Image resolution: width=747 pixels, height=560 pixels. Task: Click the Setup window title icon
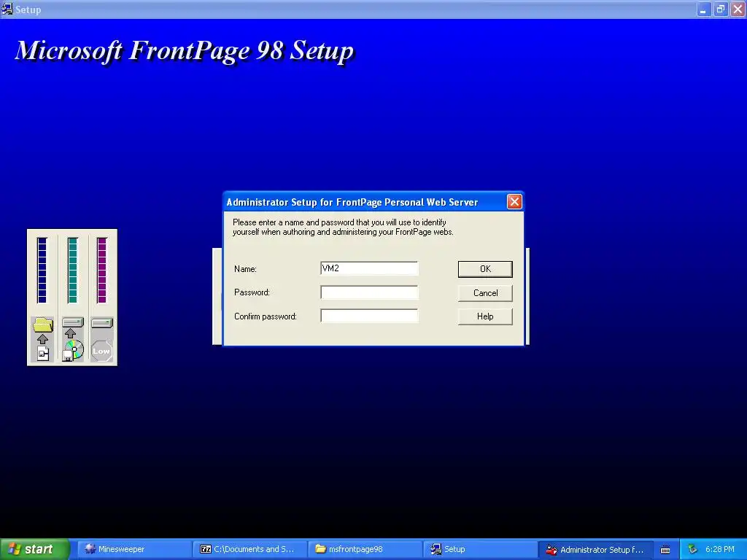click(x=7, y=9)
